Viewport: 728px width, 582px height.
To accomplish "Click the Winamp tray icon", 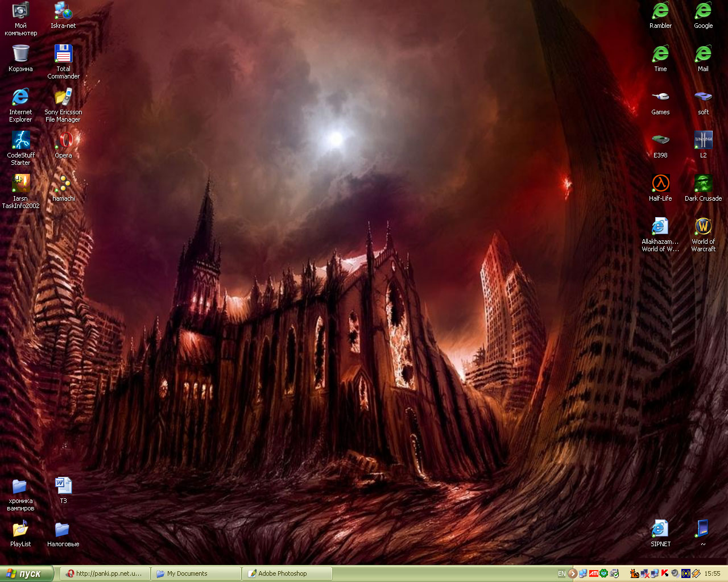I will click(x=696, y=573).
